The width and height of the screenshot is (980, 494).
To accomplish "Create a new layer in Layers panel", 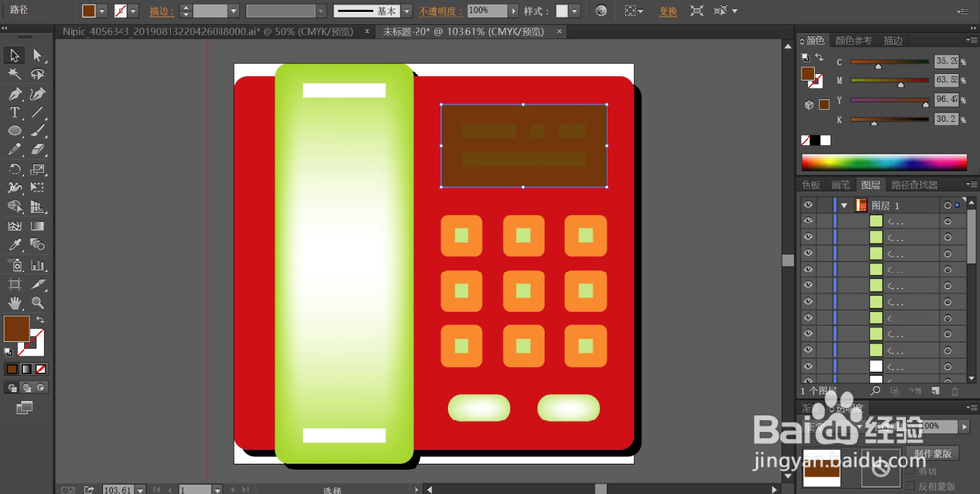I will 935,391.
